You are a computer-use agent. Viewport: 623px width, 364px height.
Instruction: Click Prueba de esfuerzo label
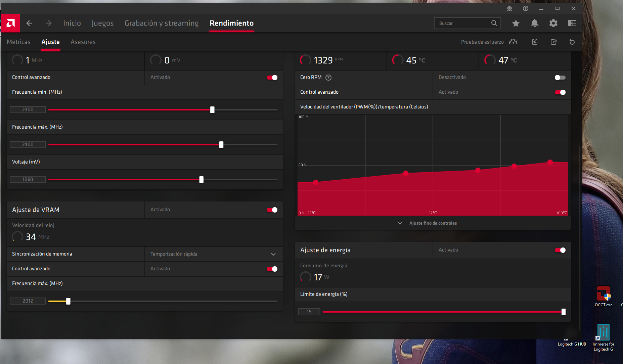[x=482, y=42]
